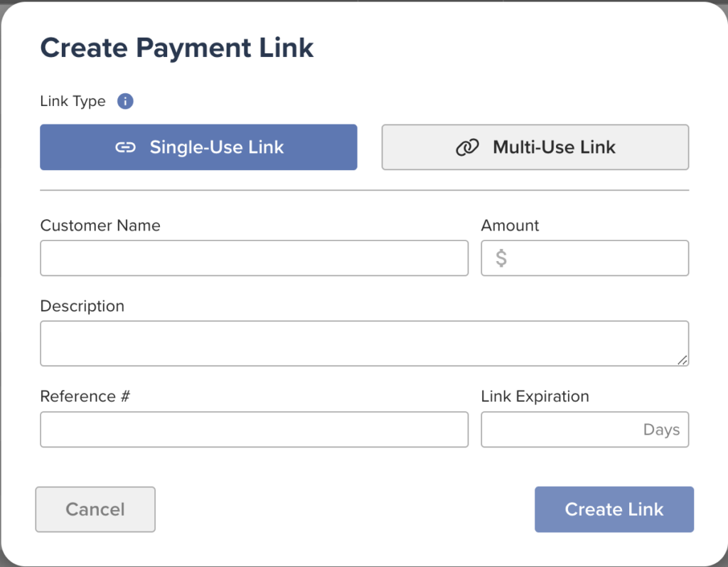Click the dollar sign in Amount field

pyautogui.click(x=501, y=258)
